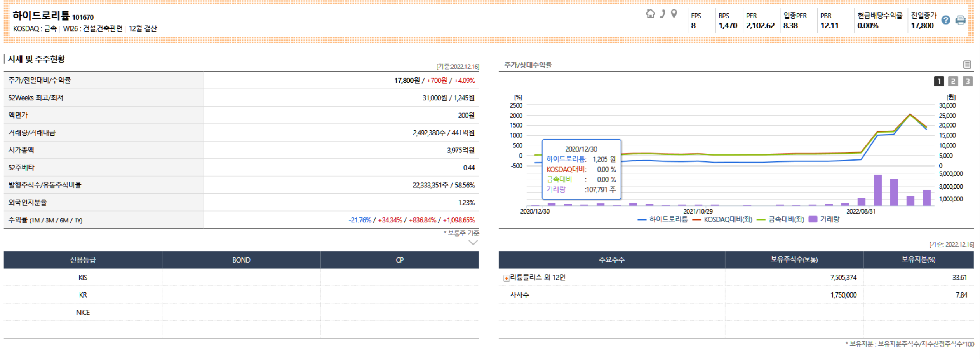980x359 pixels.
Task: Click the 발행주식수 value 22,333,351주 / 58.56%
Action: click(x=444, y=185)
